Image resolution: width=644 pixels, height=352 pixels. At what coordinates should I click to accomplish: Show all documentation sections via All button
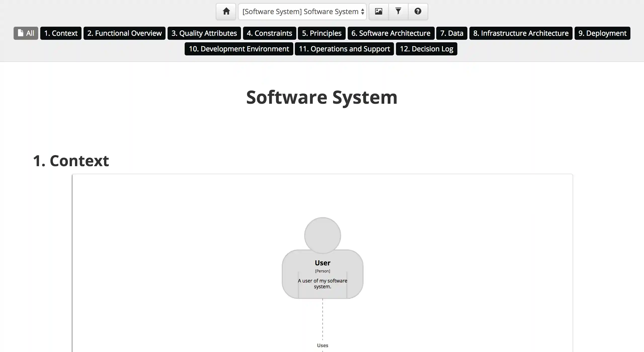tap(25, 33)
